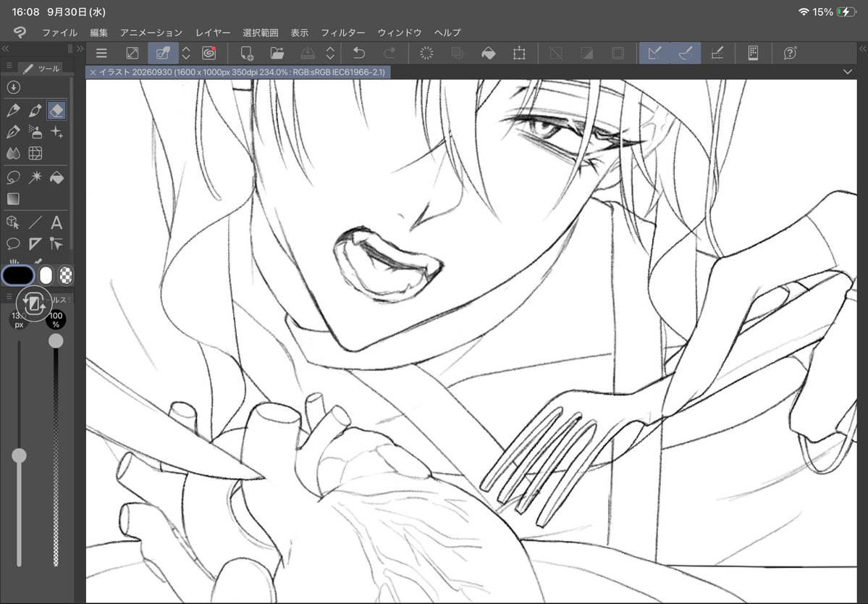Click the Invert selection icon
The image size is (868, 604).
click(587, 53)
